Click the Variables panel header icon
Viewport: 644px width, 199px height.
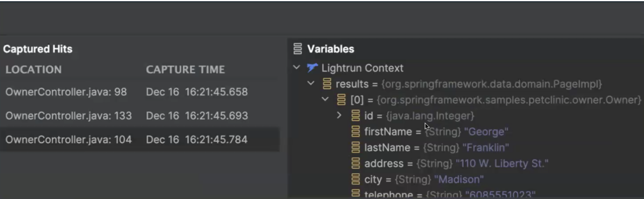pos(298,49)
